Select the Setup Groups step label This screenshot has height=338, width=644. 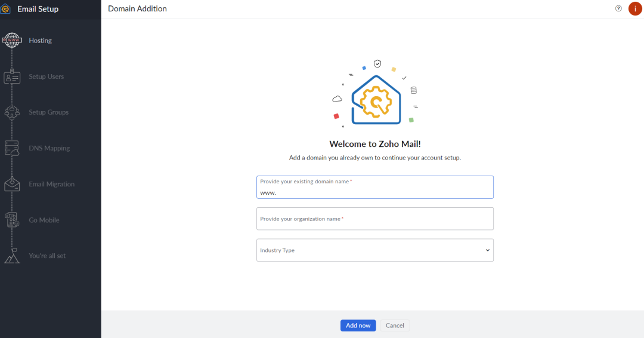48,112
